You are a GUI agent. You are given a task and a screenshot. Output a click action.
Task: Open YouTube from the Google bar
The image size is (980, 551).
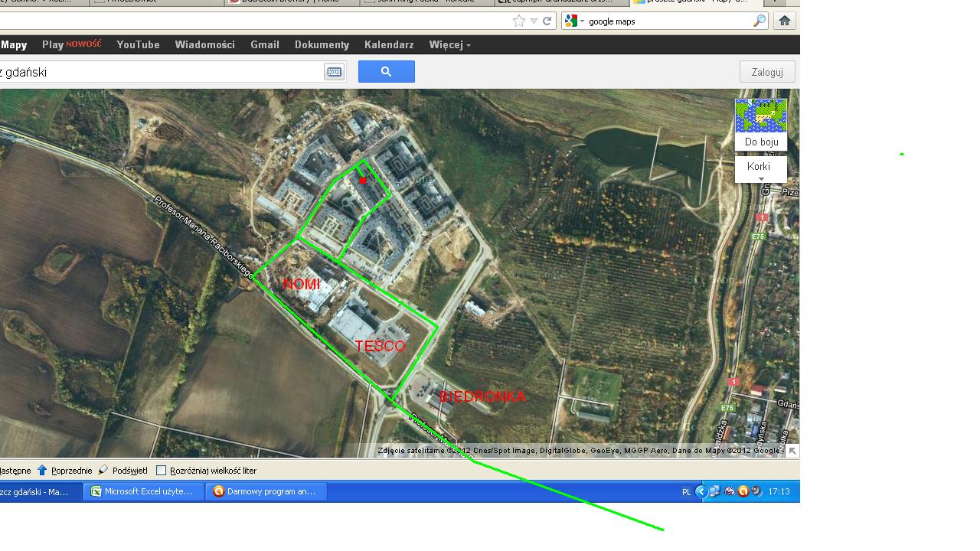pyautogui.click(x=138, y=45)
